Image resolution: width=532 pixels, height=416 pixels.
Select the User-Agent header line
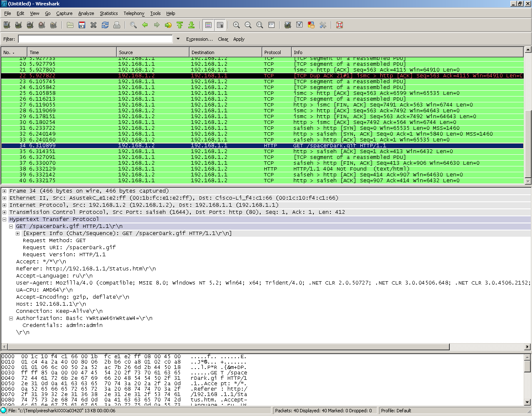273,283
